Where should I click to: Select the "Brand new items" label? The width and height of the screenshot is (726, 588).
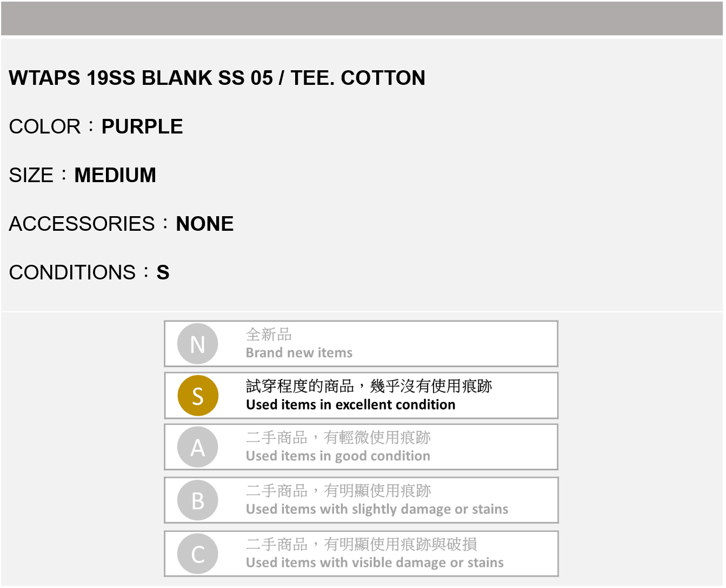click(x=299, y=353)
